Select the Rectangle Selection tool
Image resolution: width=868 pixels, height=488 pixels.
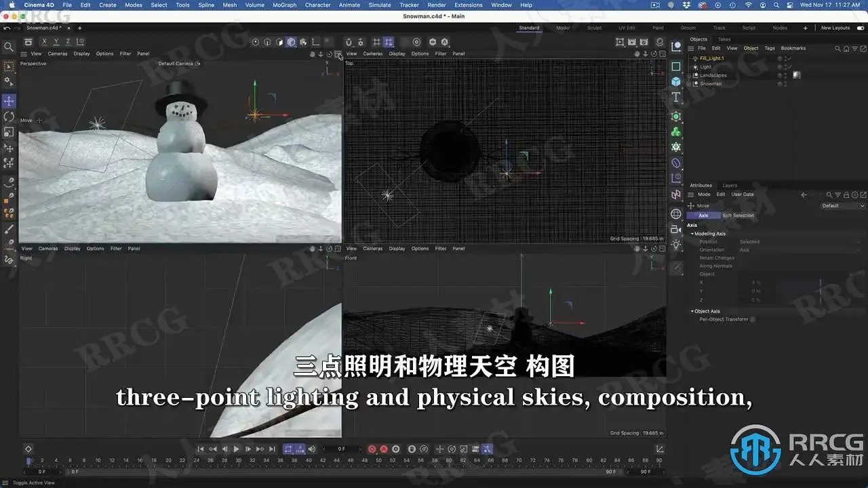(9, 66)
